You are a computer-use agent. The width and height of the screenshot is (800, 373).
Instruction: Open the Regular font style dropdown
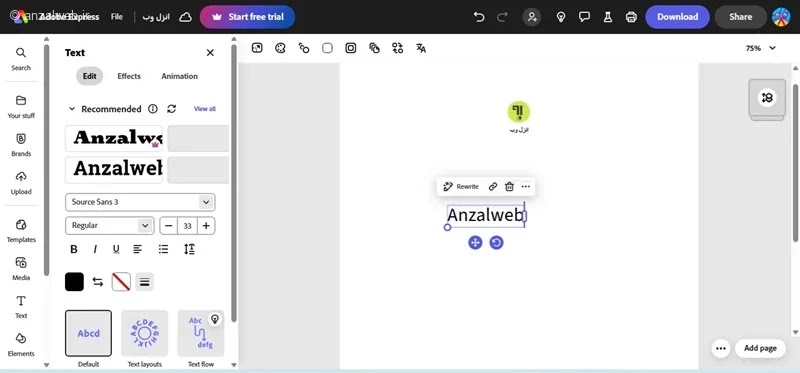[x=110, y=226]
